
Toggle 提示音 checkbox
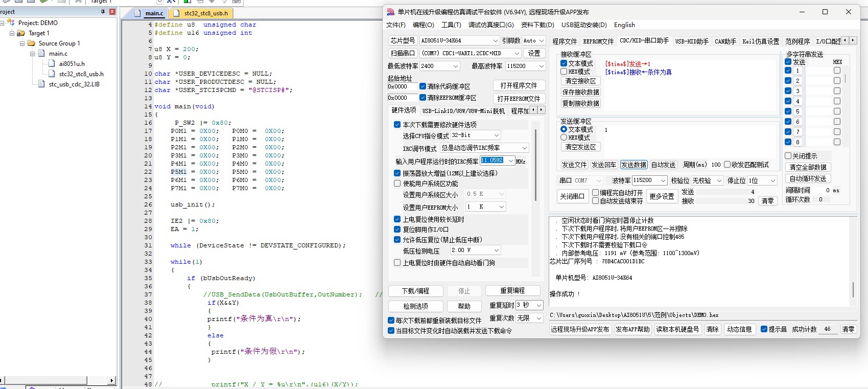coord(764,329)
